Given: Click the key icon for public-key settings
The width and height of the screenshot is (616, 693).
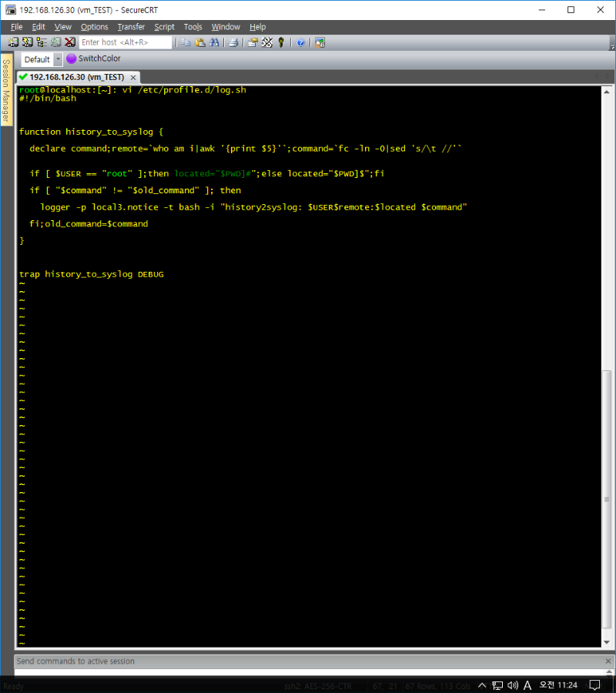Looking at the screenshot, I should 281,42.
